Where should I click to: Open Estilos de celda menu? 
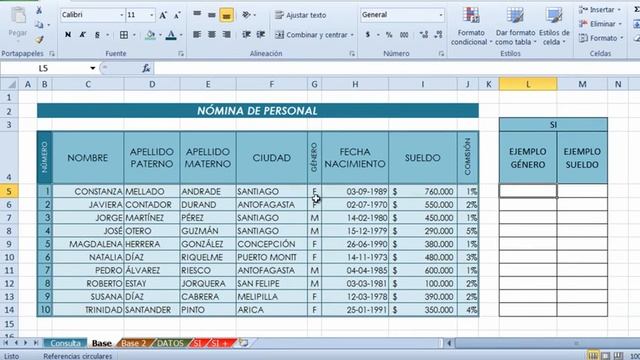[554, 26]
